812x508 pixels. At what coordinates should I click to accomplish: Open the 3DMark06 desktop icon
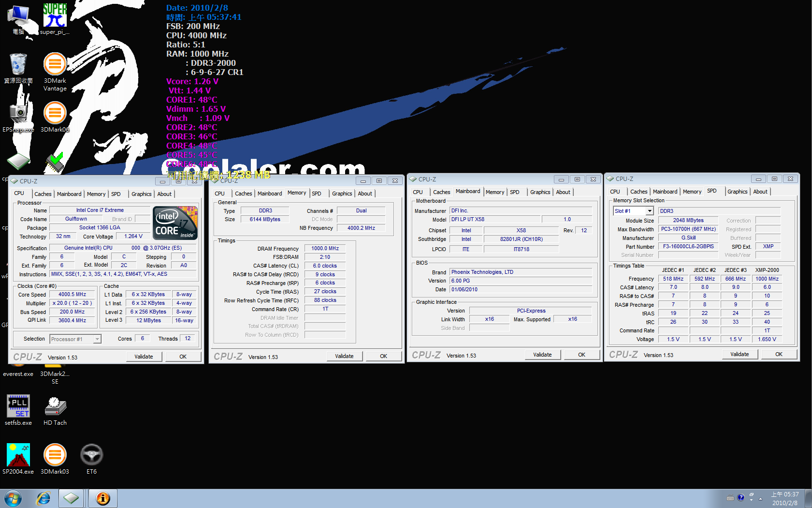55,116
